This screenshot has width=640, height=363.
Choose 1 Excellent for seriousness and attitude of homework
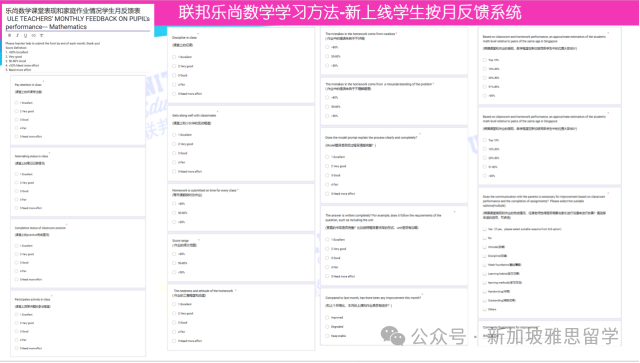[174, 304]
